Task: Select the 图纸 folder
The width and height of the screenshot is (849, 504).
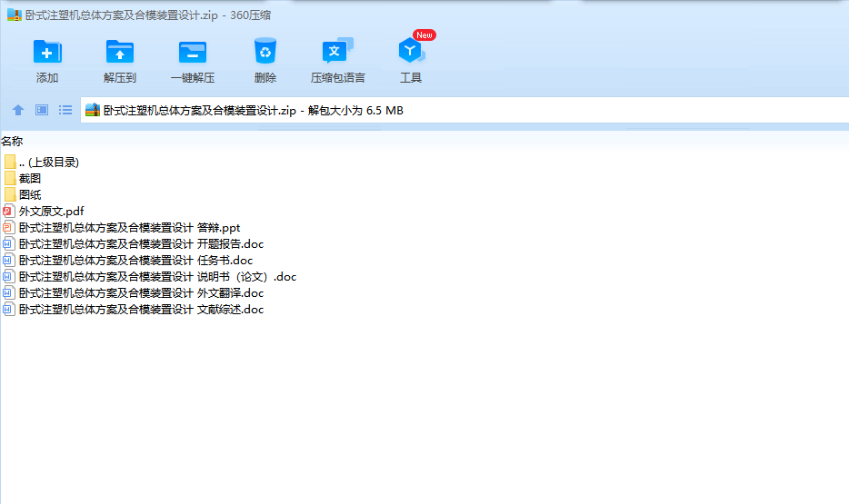Action: click(x=22, y=194)
